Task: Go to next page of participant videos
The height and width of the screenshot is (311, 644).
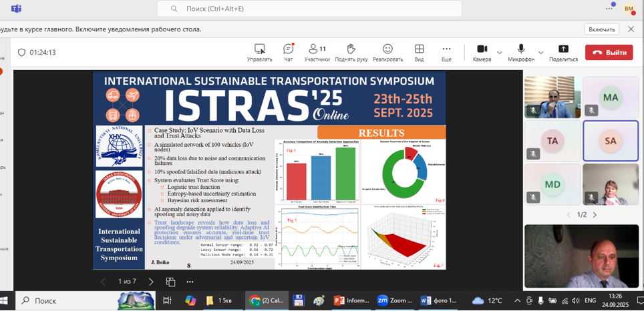Action: click(x=595, y=215)
